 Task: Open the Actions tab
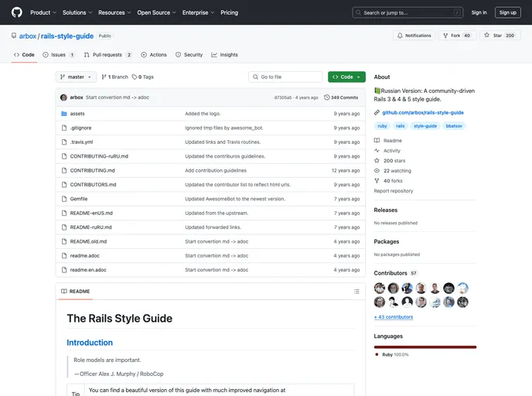[x=154, y=55]
